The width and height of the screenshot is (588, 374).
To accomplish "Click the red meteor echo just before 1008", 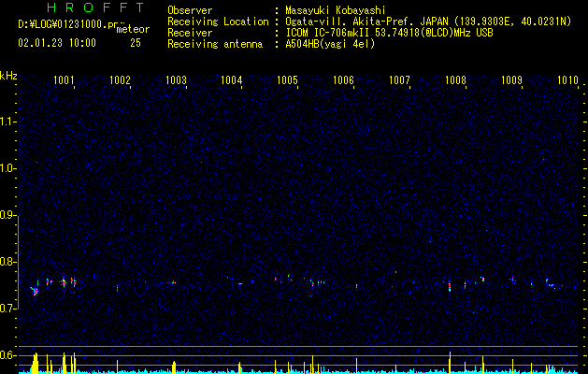I will coord(450,286).
